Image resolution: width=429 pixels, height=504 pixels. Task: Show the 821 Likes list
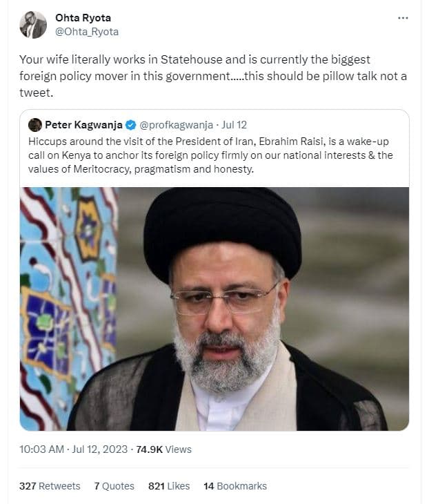[169, 486]
